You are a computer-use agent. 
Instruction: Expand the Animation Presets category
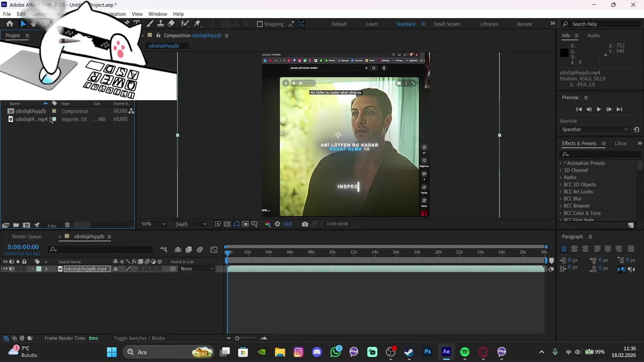click(560, 163)
